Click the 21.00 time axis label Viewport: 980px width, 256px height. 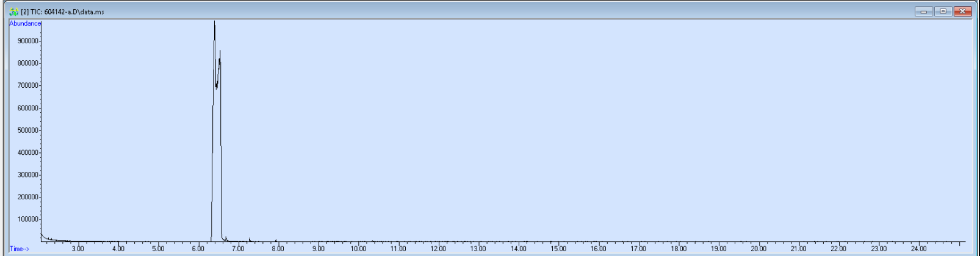(799, 249)
